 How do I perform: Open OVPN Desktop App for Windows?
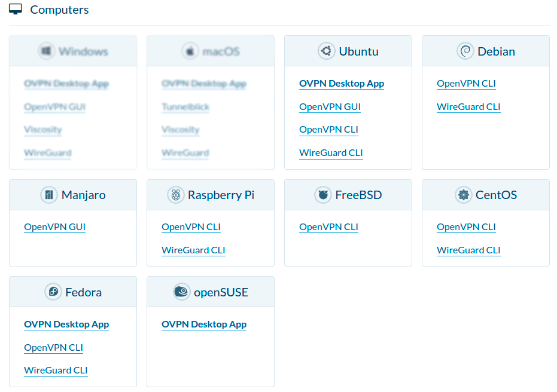click(66, 84)
